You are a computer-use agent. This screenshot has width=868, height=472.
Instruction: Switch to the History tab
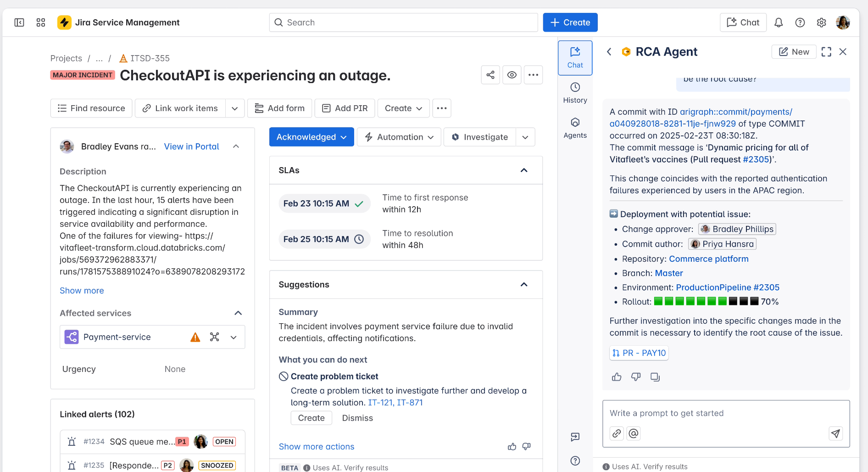click(575, 93)
